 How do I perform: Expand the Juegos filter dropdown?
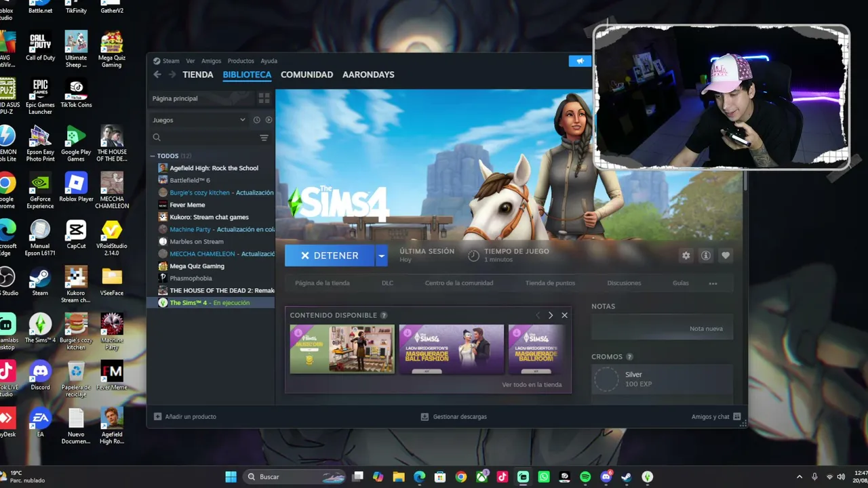199,120
